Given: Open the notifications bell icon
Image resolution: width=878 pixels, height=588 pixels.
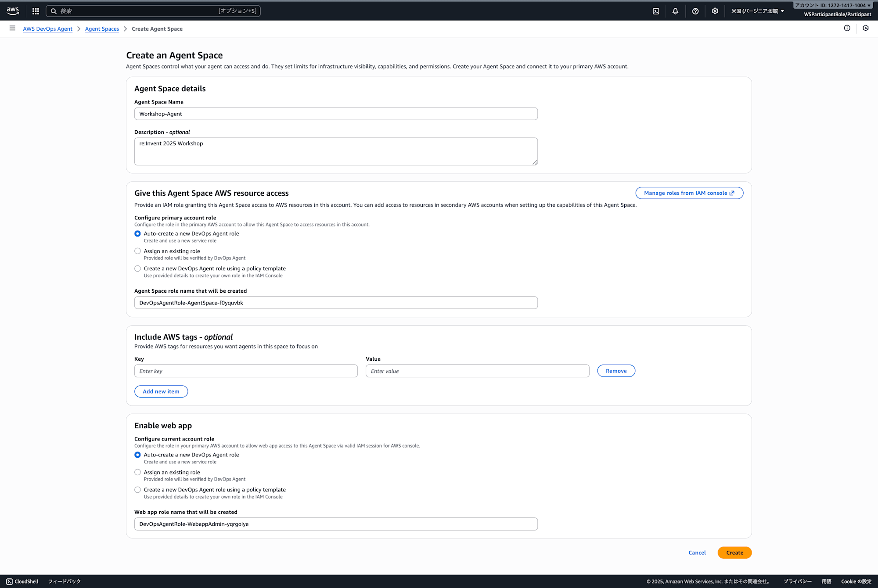Looking at the screenshot, I should (675, 11).
